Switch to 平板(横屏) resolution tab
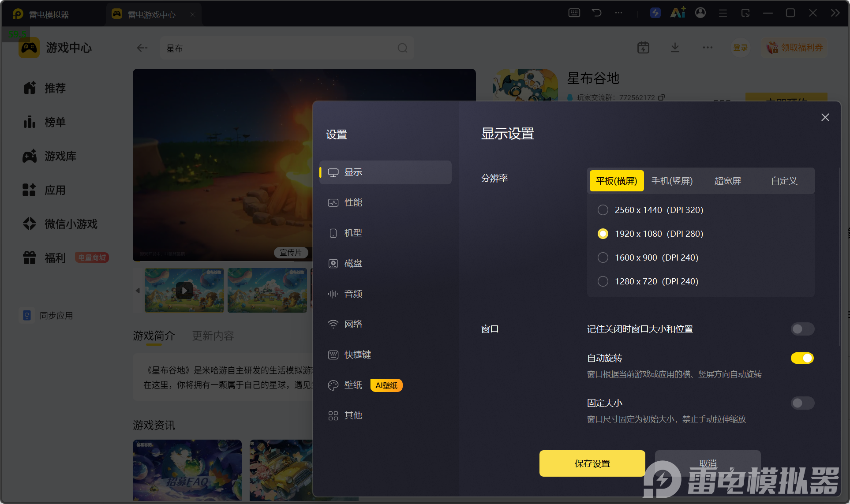 [617, 181]
